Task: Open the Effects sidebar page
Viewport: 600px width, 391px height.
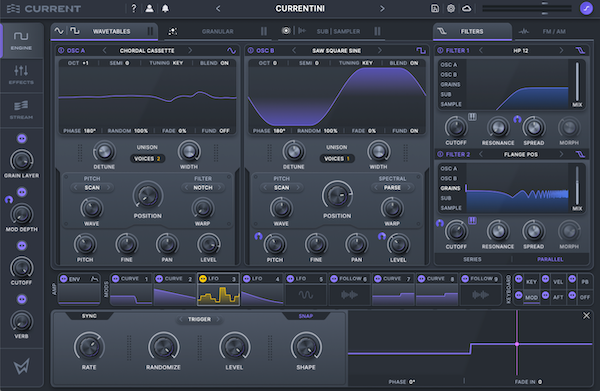Action: [x=21, y=75]
